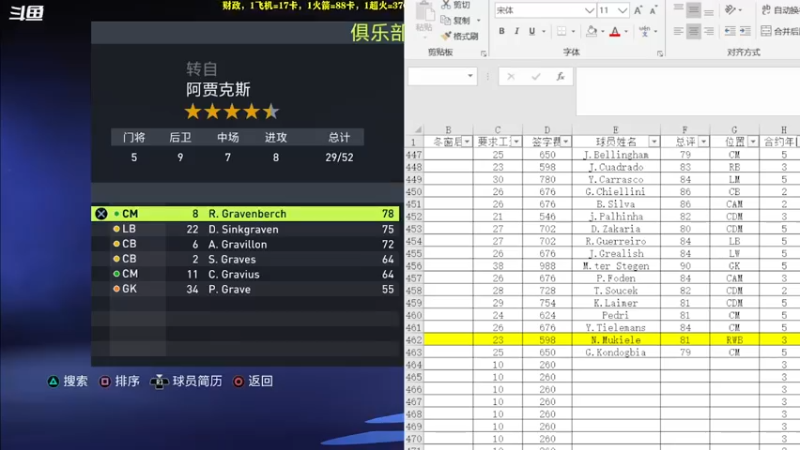Viewport: 800px width, 450px height.
Task: Click the 搜索 search triangle button
Action: pyautogui.click(x=67, y=381)
